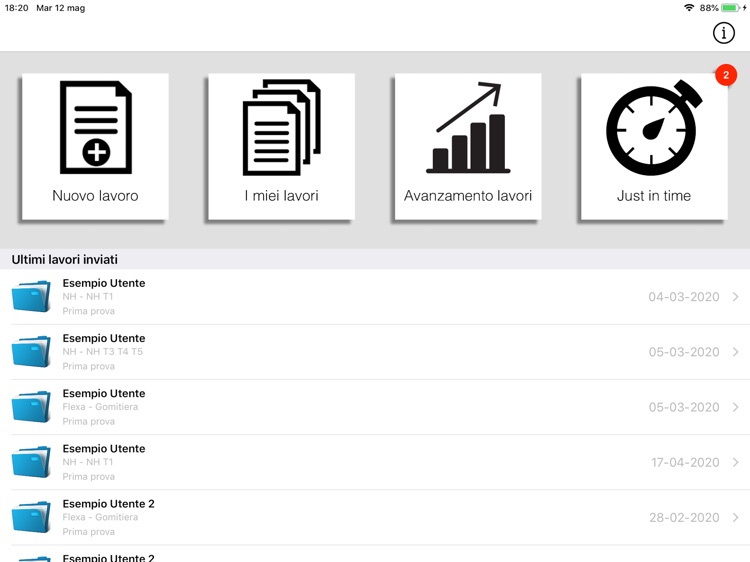Image resolution: width=750 pixels, height=562 pixels.
Task: Tap the 18:20 clock in status bar
Action: (x=16, y=8)
